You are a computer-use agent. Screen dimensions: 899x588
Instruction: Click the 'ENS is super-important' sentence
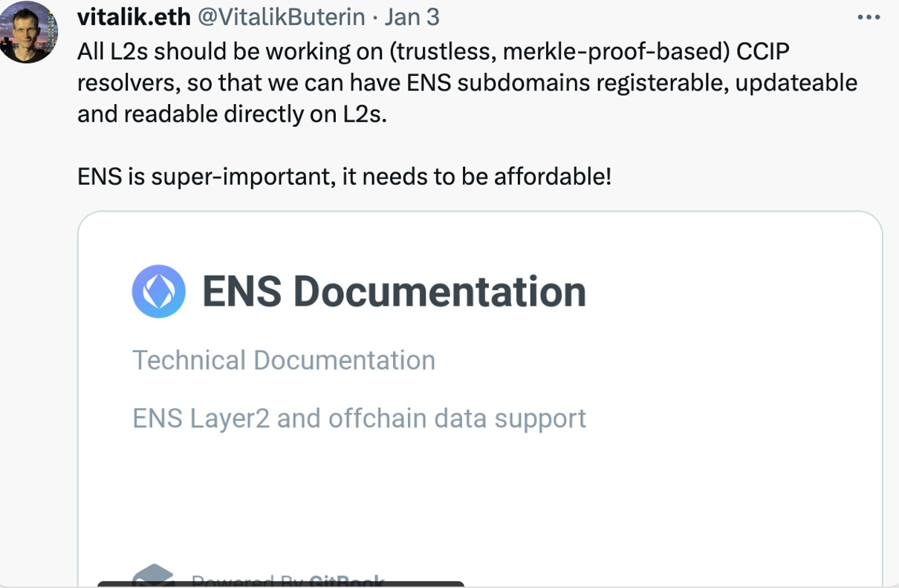(344, 177)
